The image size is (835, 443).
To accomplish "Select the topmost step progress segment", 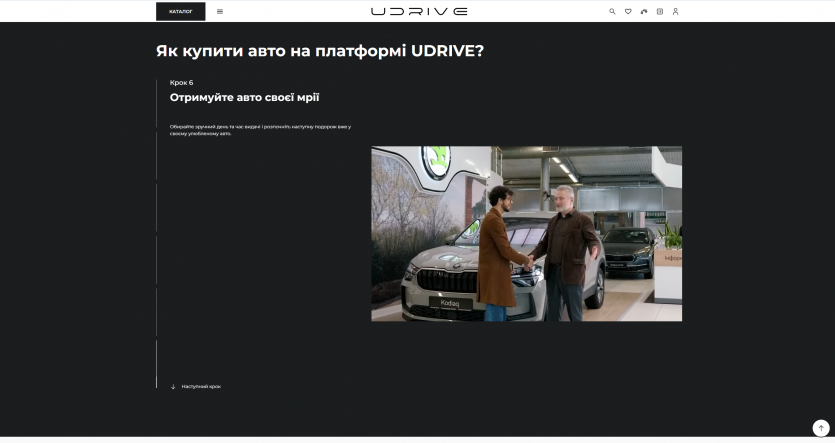I will [157, 129].
